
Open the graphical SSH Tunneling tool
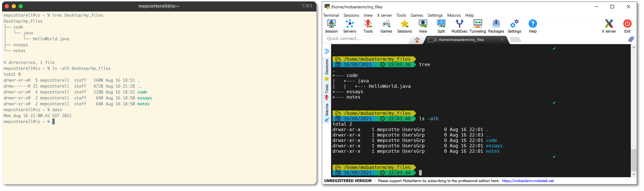[x=478, y=26]
